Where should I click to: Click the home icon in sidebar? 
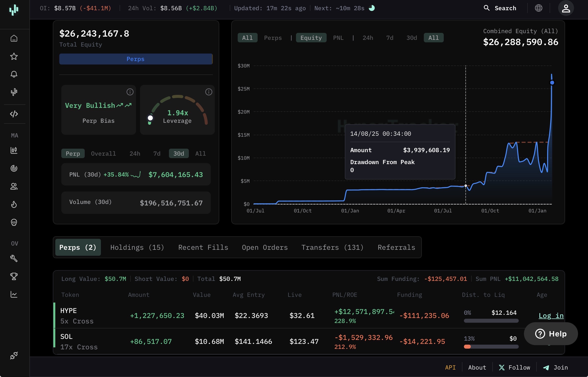click(x=14, y=38)
